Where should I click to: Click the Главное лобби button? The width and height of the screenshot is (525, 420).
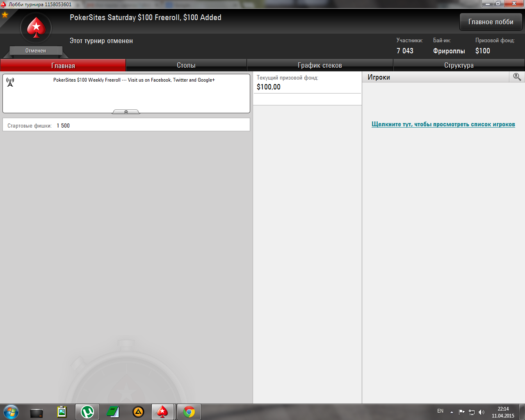[x=491, y=22]
